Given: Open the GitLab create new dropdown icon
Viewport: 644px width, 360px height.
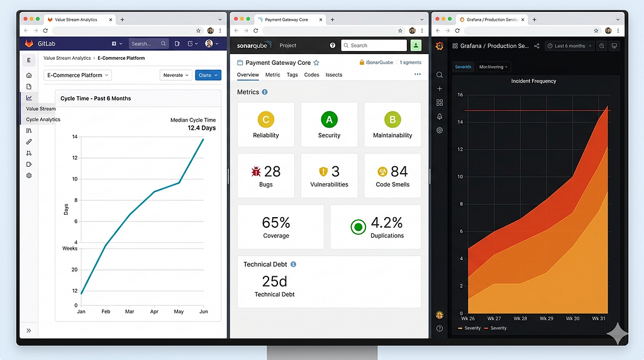Looking at the screenshot, I should coord(117,43).
